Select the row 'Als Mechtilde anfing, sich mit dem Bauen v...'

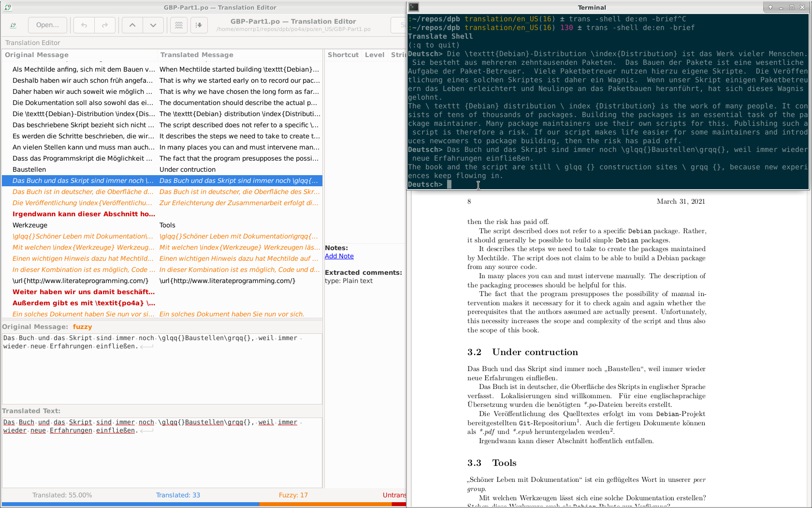[x=162, y=69]
